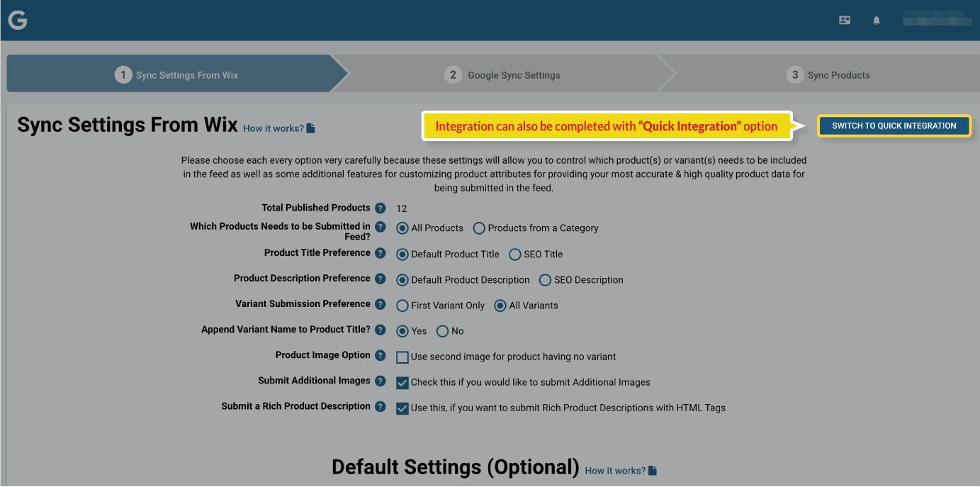Click help icon for Total Published Products

click(x=381, y=208)
